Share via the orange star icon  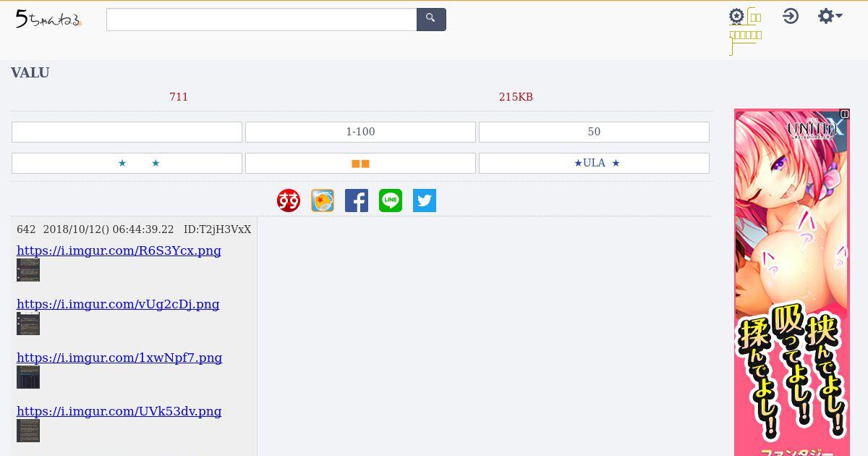[x=323, y=200]
